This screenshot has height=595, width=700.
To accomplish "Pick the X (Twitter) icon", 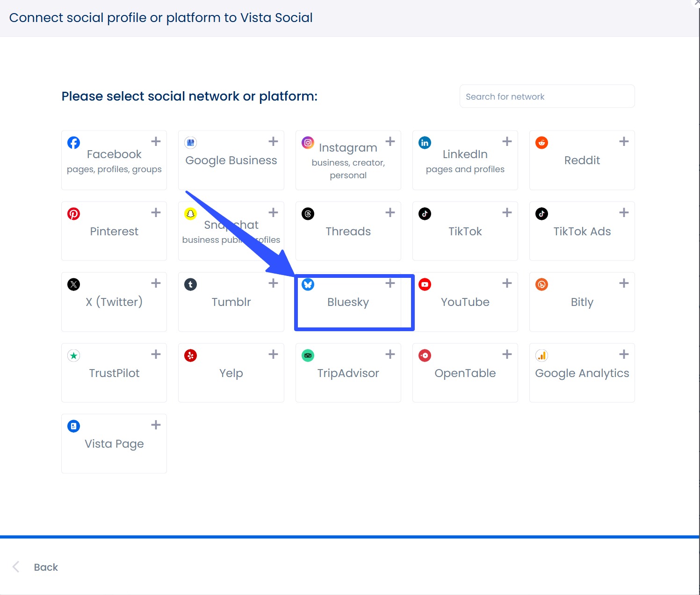I will click(x=73, y=284).
